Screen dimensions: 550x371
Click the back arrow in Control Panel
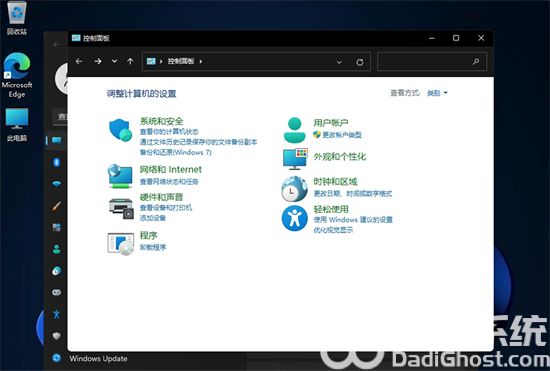[x=79, y=61]
